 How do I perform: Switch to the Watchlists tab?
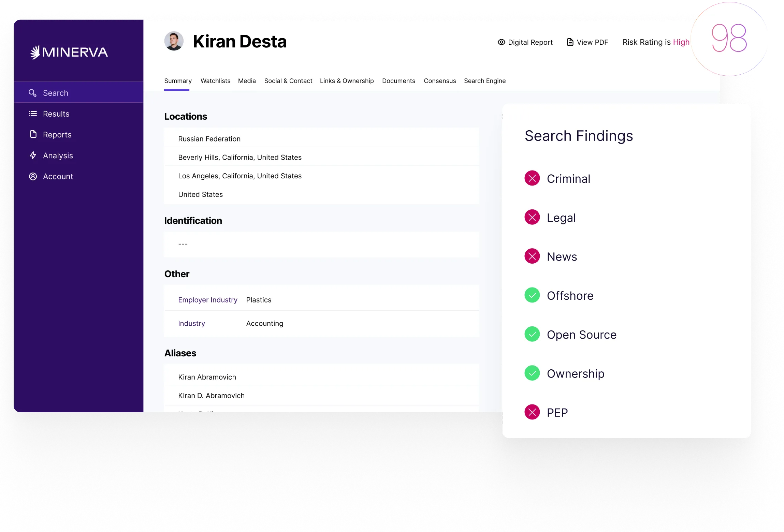click(x=215, y=81)
